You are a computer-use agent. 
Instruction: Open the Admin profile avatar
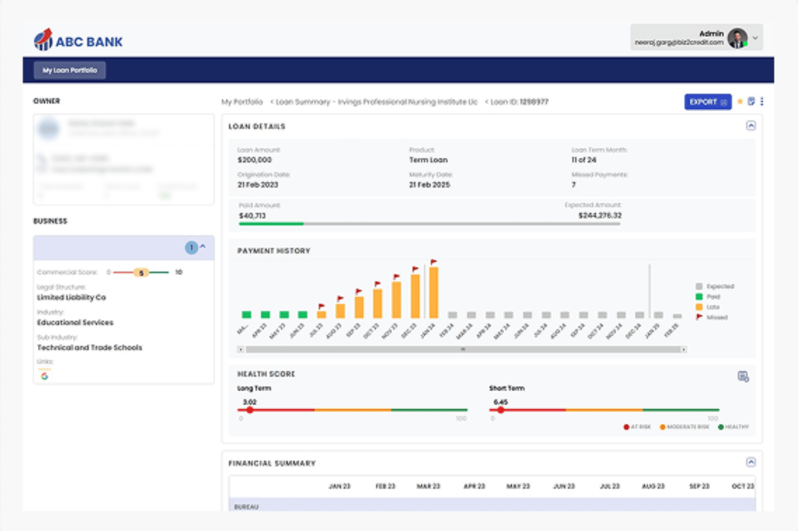(737, 38)
